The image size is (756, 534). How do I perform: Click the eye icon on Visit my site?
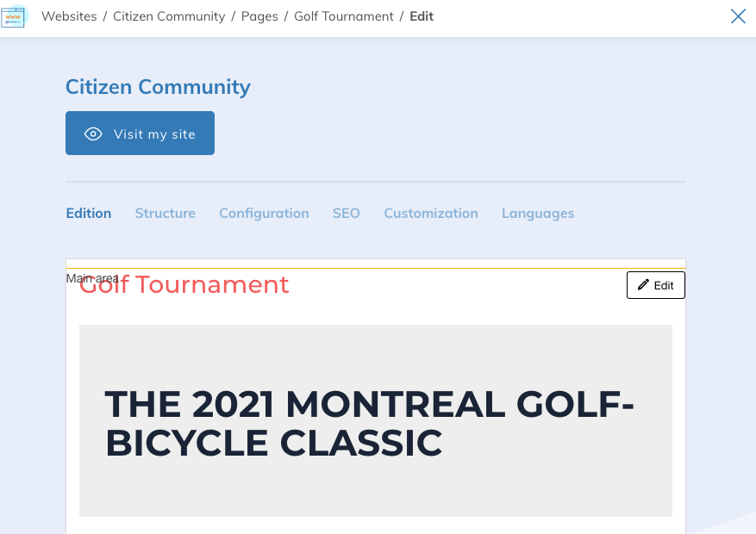coord(93,133)
